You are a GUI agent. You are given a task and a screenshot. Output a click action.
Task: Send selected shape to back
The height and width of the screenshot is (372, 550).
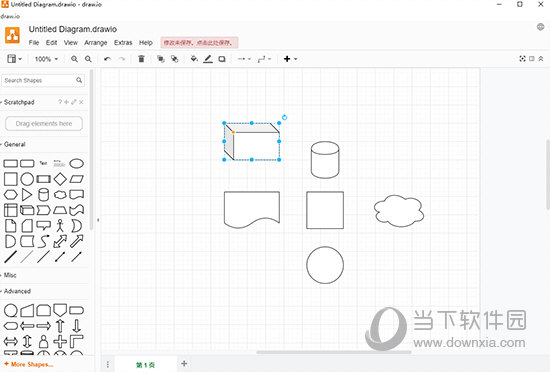point(174,59)
